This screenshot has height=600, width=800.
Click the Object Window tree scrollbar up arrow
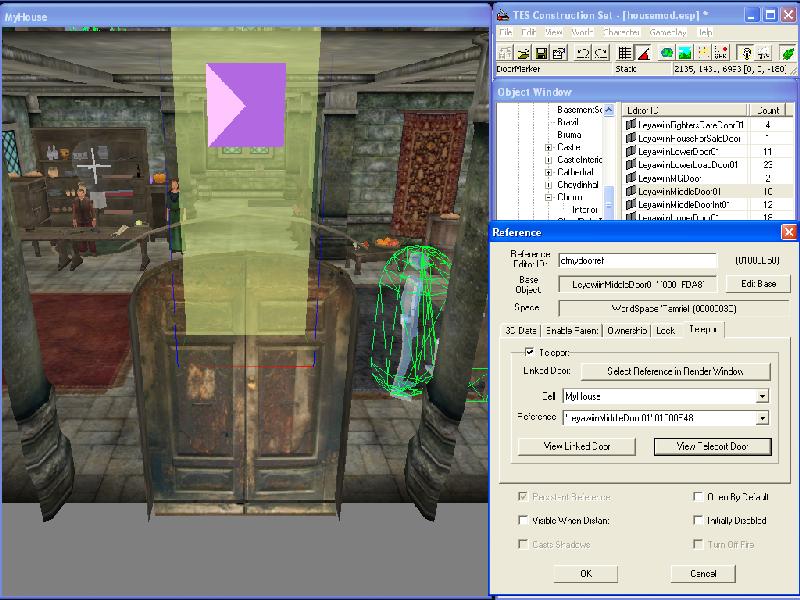tap(609, 110)
